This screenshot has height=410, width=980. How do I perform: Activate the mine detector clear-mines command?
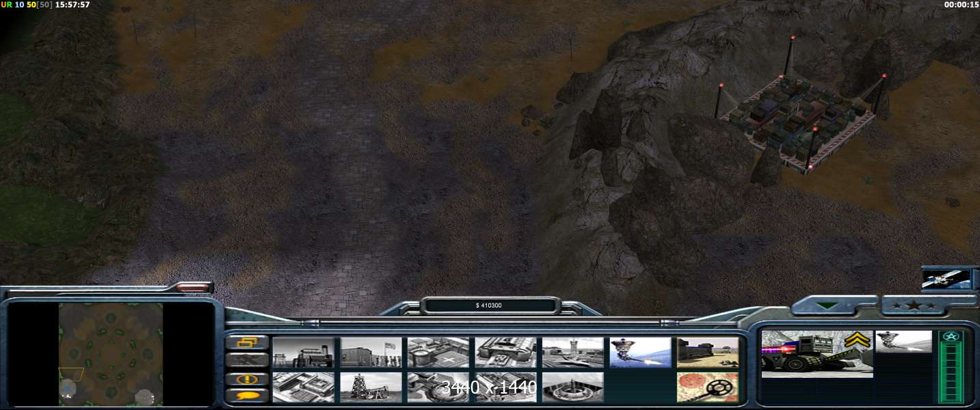pyautogui.click(x=707, y=387)
